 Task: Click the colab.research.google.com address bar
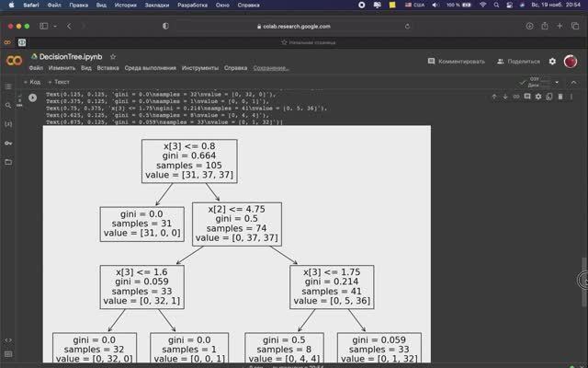point(294,27)
